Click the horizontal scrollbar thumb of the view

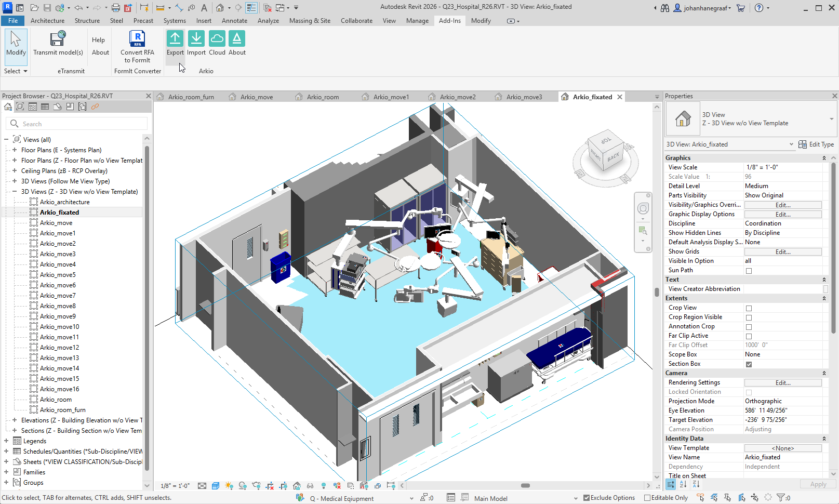526,486
